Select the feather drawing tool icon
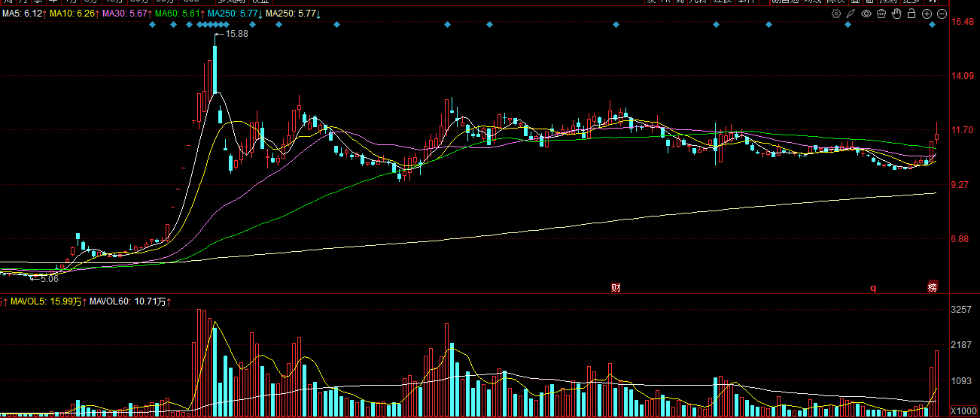Image resolution: width=980 pixels, height=418 pixels. [x=851, y=14]
